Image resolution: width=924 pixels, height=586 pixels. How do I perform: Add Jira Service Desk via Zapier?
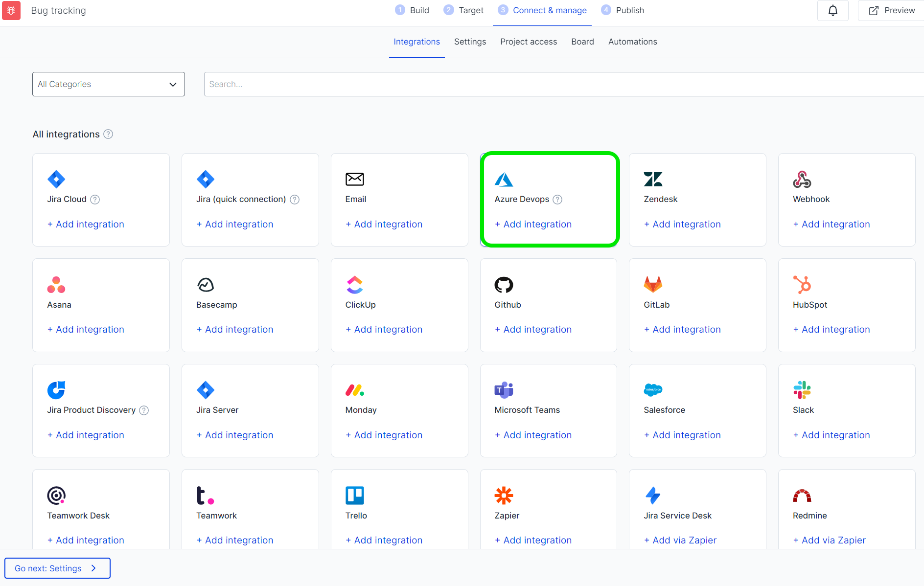680,540
